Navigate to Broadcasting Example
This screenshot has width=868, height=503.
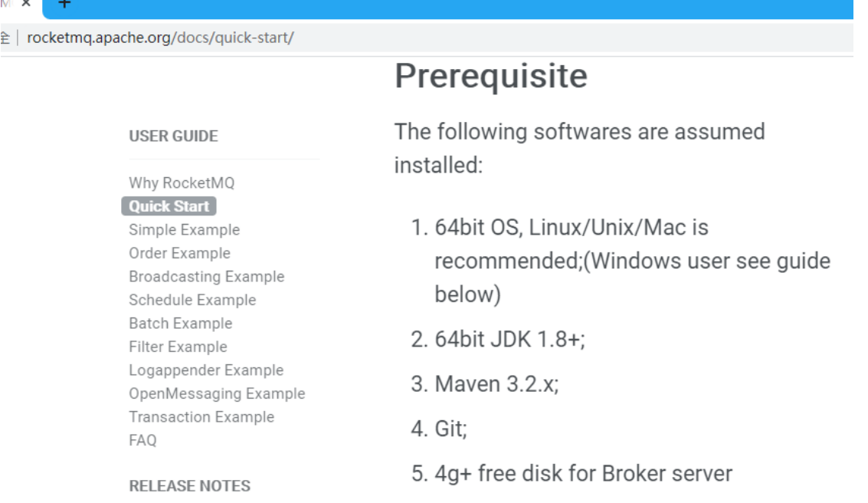tap(206, 277)
